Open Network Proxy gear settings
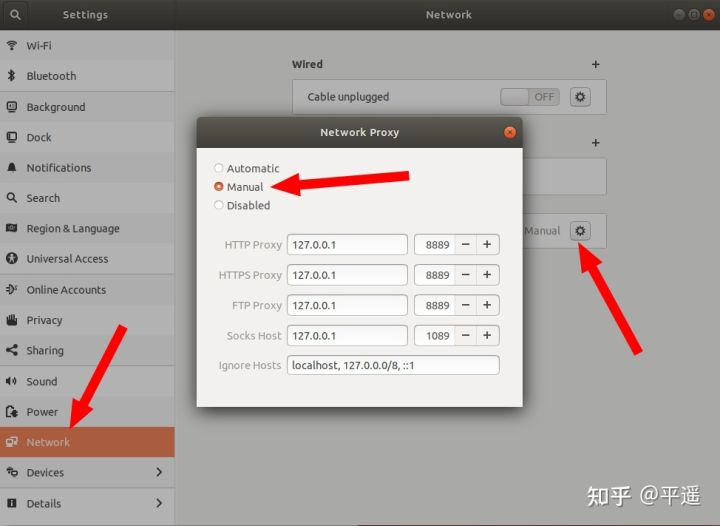Screen dimensions: 720x526 (580, 231)
